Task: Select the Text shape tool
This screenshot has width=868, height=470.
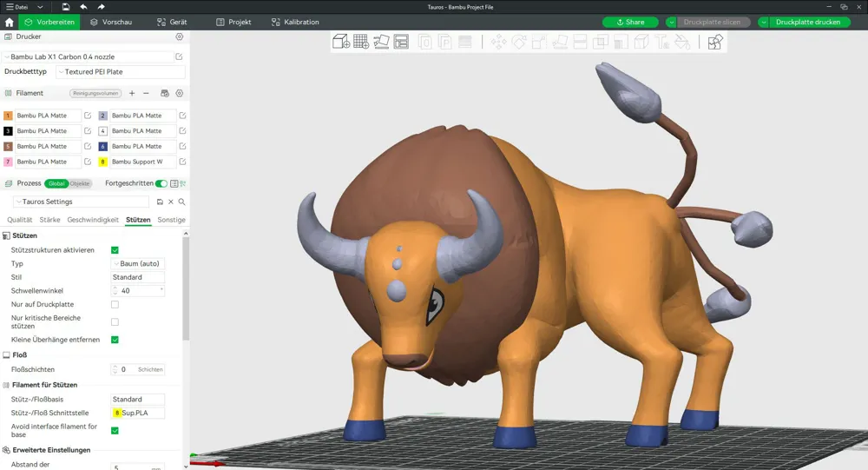Action: coord(661,42)
